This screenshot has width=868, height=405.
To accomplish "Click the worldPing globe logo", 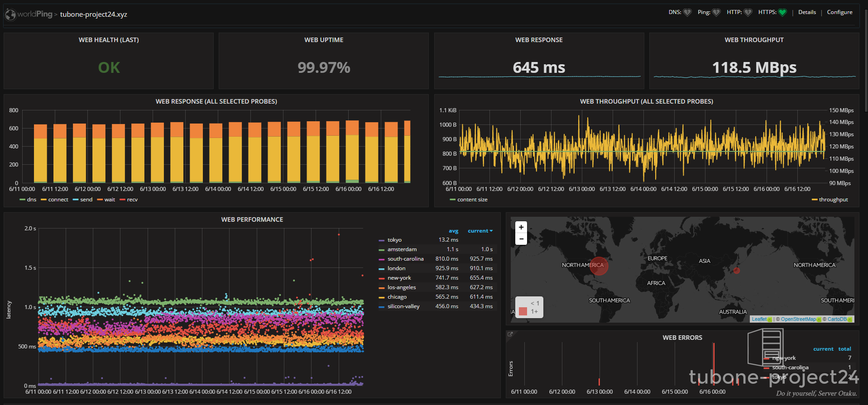I will pos(10,15).
